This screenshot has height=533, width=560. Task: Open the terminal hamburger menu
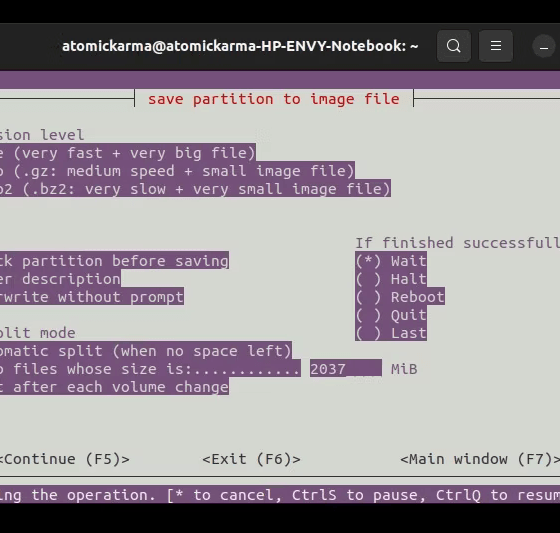pyautogui.click(x=496, y=46)
